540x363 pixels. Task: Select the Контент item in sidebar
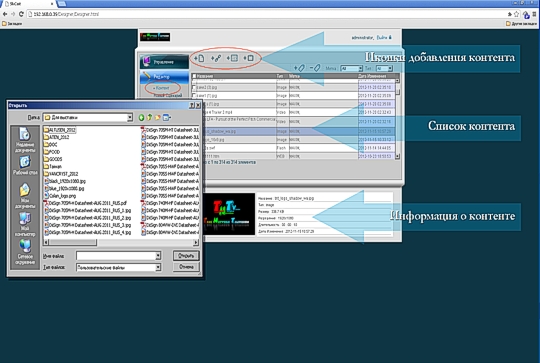pyautogui.click(x=162, y=88)
